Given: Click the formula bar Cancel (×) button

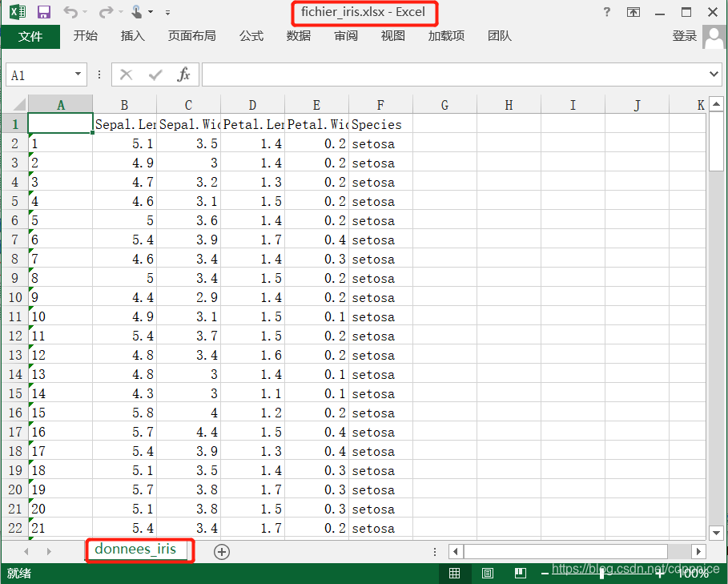Looking at the screenshot, I should point(126,74).
